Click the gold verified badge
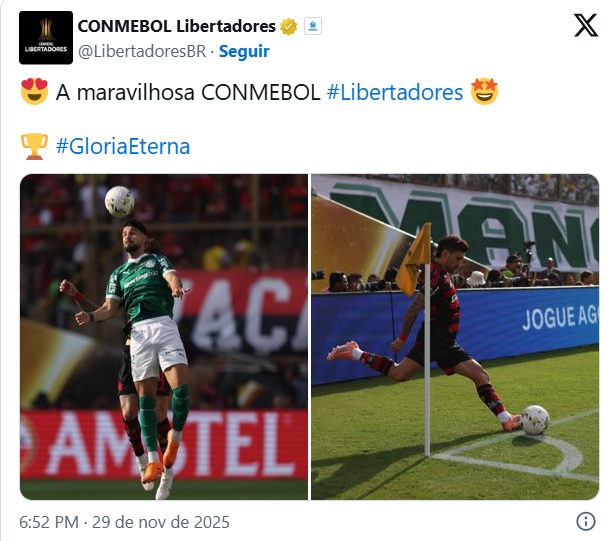 289,27
